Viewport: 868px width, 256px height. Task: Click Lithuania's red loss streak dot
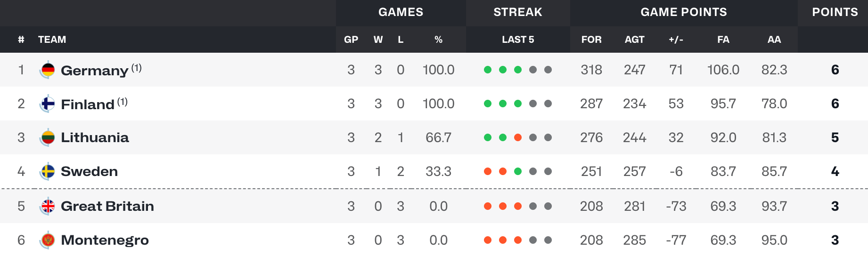(518, 137)
